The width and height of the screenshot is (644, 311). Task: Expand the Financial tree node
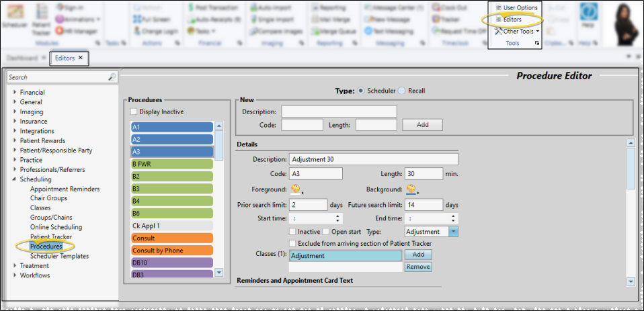pos(15,93)
